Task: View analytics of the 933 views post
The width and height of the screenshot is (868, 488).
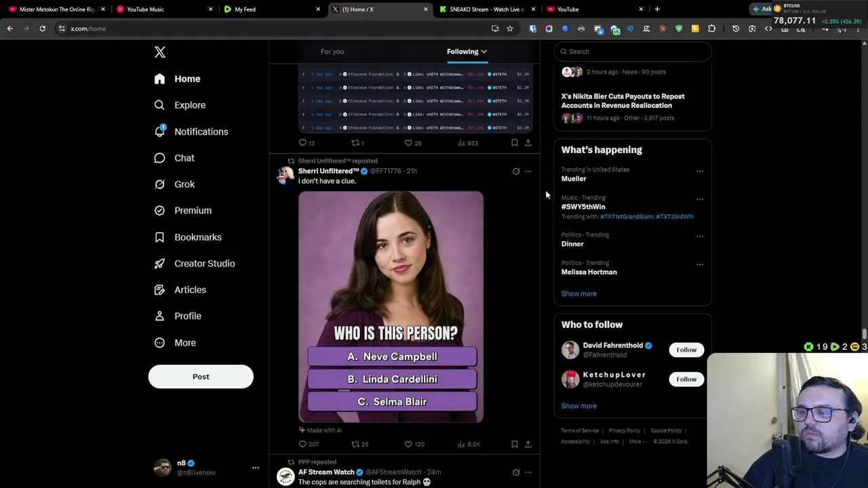Action: coord(467,143)
